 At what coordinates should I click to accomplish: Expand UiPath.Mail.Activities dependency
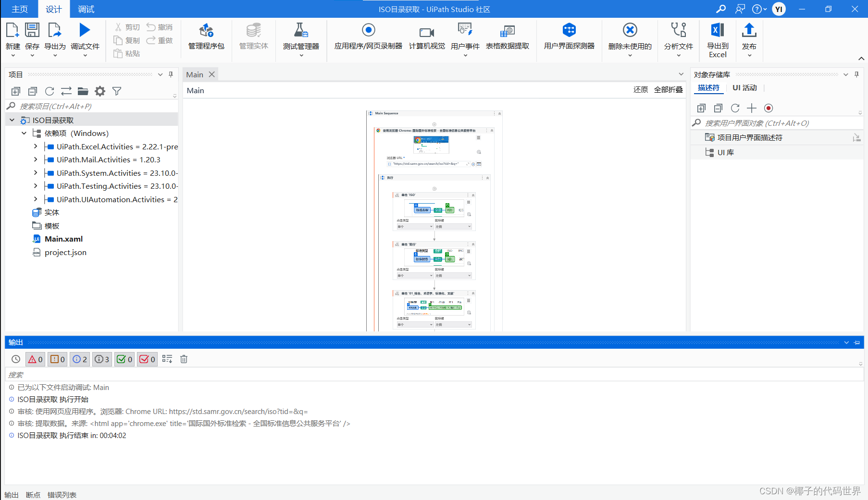coord(36,159)
